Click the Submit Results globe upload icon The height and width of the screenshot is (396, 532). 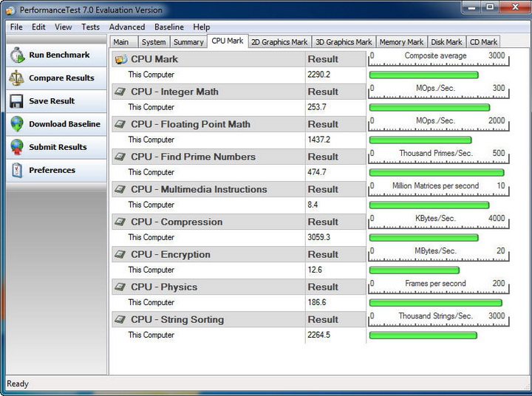pos(16,147)
